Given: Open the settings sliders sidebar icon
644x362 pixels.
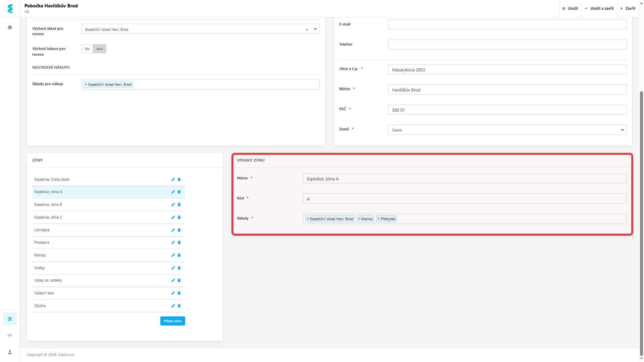Looking at the screenshot, I should [x=10, y=319].
